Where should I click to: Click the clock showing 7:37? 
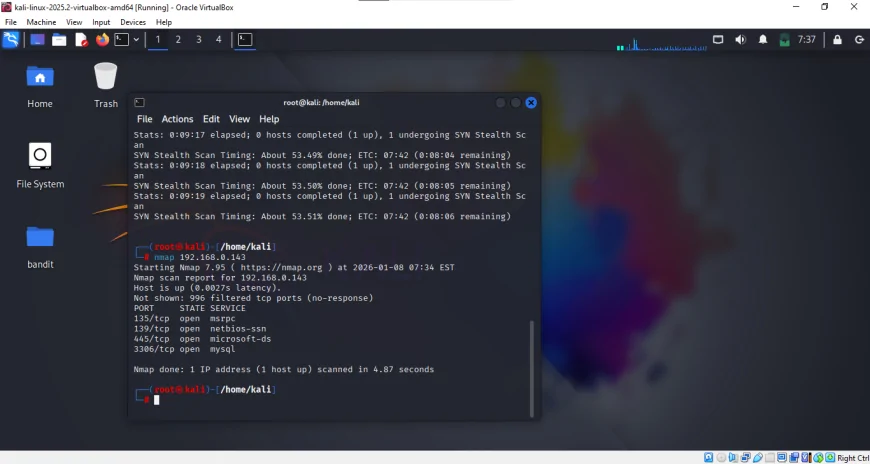(x=806, y=40)
